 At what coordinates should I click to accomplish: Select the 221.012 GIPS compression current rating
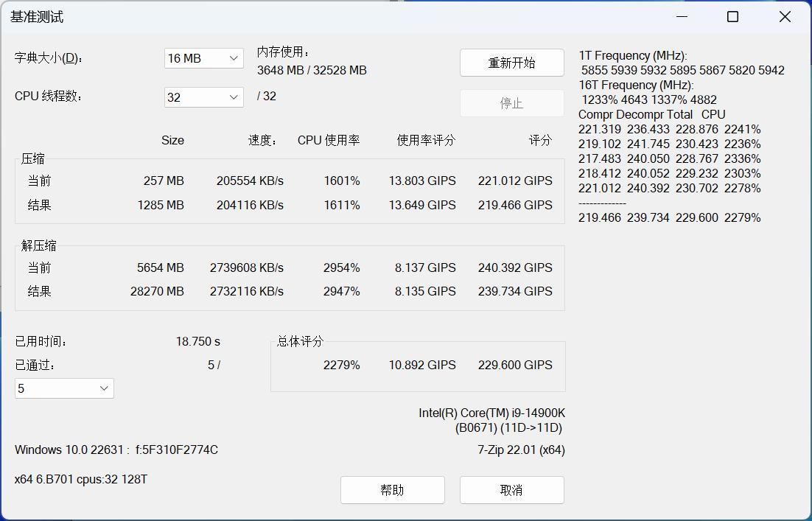[x=515, y=181]
